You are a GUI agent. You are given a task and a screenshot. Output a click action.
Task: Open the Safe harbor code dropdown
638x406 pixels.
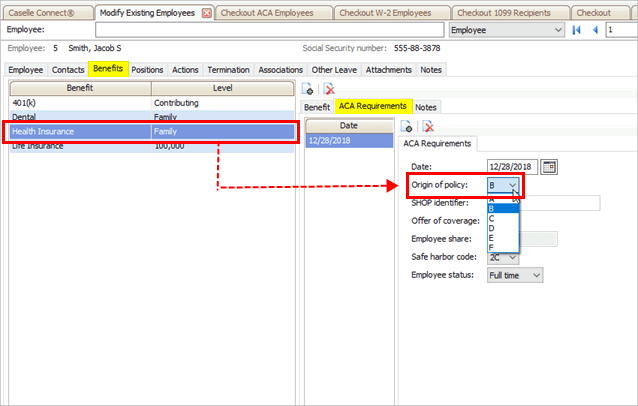point(512,257)
